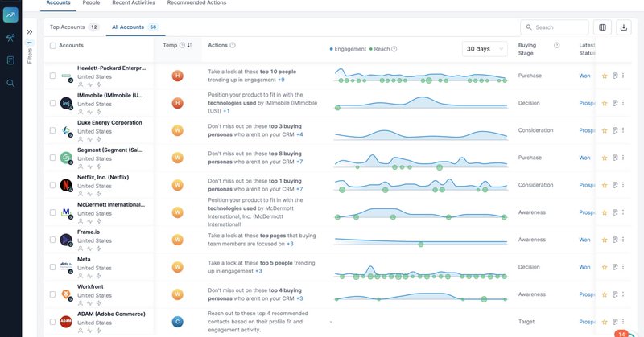
Task: Open the search icon in left sidebar
Action: click(x=10, y=83)
